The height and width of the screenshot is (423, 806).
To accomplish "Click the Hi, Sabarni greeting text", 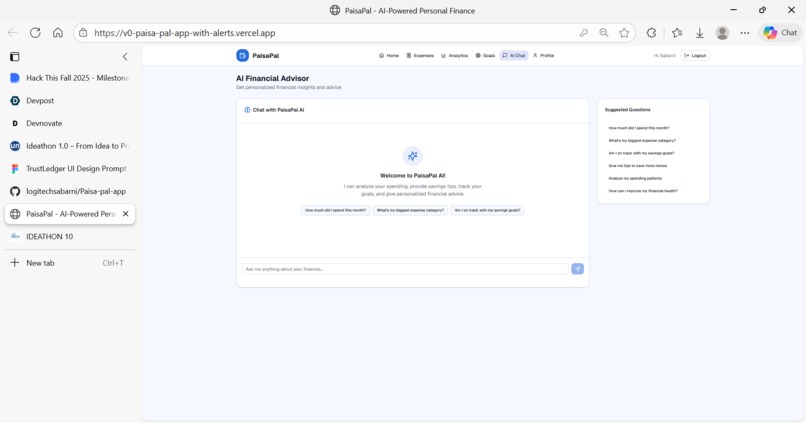I will pos(664,56).
